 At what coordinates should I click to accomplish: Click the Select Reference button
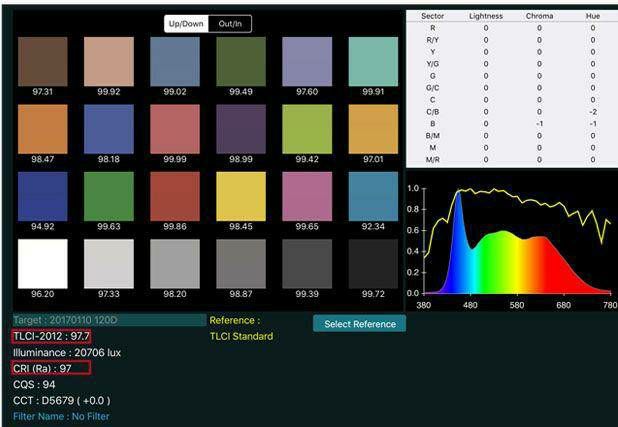pos(359,323)
